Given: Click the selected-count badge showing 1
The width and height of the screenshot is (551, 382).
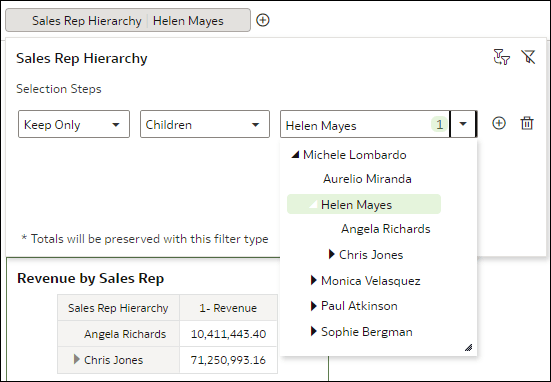Looking at the screenshot, I should (x=439, y=124).
